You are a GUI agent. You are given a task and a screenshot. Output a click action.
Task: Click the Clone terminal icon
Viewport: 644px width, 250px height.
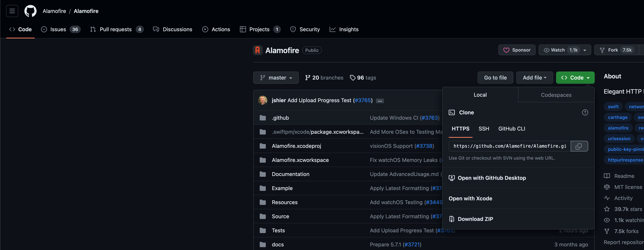pos(452,112)
